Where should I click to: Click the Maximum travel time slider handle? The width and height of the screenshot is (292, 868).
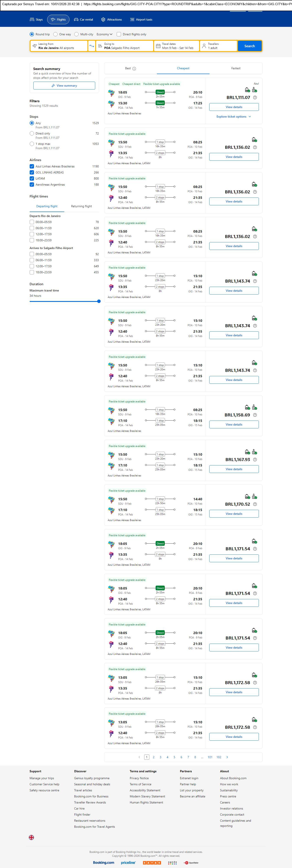[x=99, y=301]
